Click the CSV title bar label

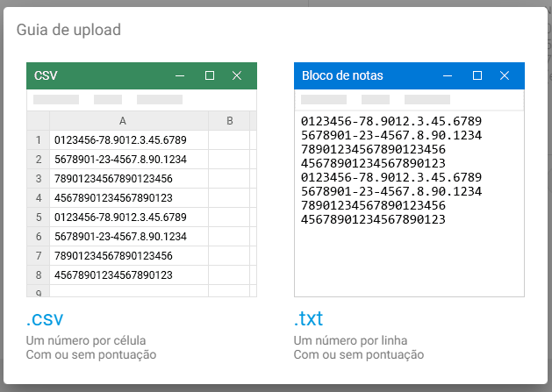[46, 76]
